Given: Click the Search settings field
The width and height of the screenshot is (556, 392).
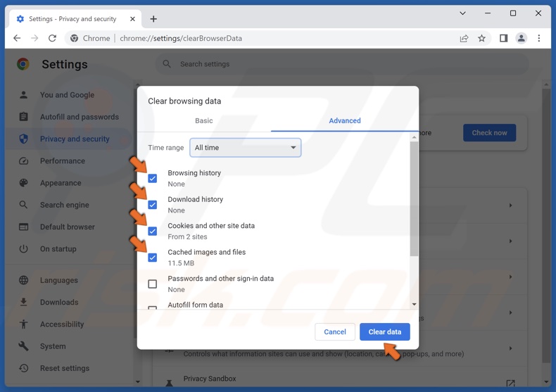Looking at the screenshot, I should tap(342, 64).
